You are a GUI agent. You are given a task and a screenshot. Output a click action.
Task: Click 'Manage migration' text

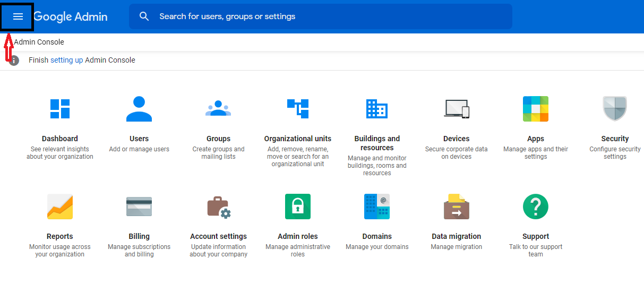click(x=457, y=247)
